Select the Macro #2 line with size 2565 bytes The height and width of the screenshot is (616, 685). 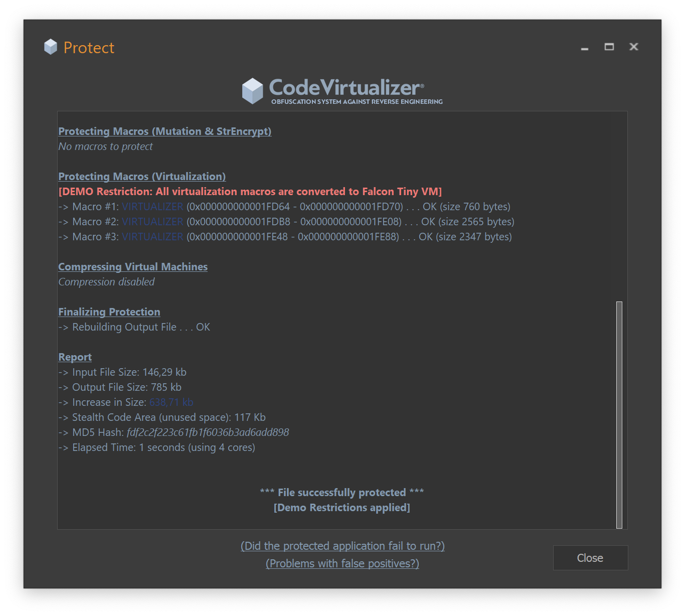point(286,222)
